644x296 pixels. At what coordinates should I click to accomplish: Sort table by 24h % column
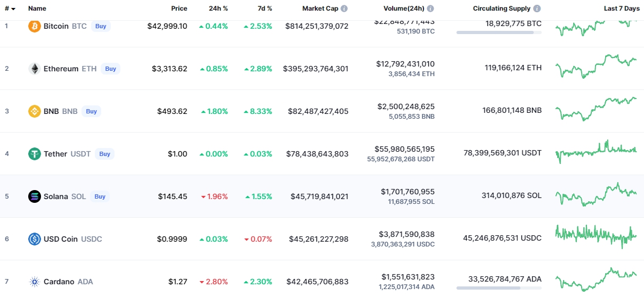pos(218,9)
